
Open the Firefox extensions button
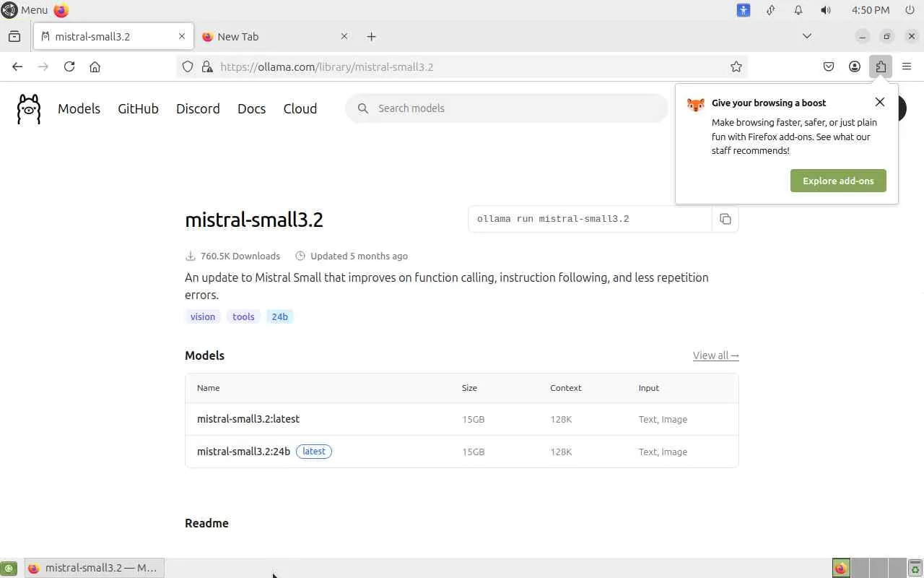[x=881, y=66]
